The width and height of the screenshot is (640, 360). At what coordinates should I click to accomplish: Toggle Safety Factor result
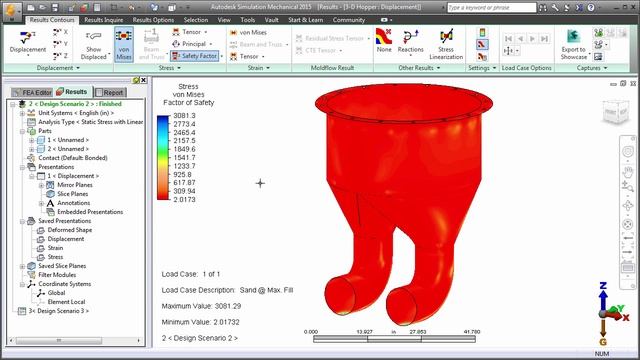pyautogui.click(x=195, y=56)
